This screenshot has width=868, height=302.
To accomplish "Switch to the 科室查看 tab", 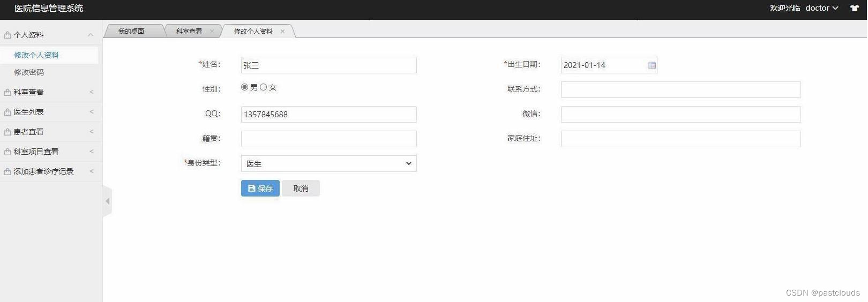I will pos(189,31).
